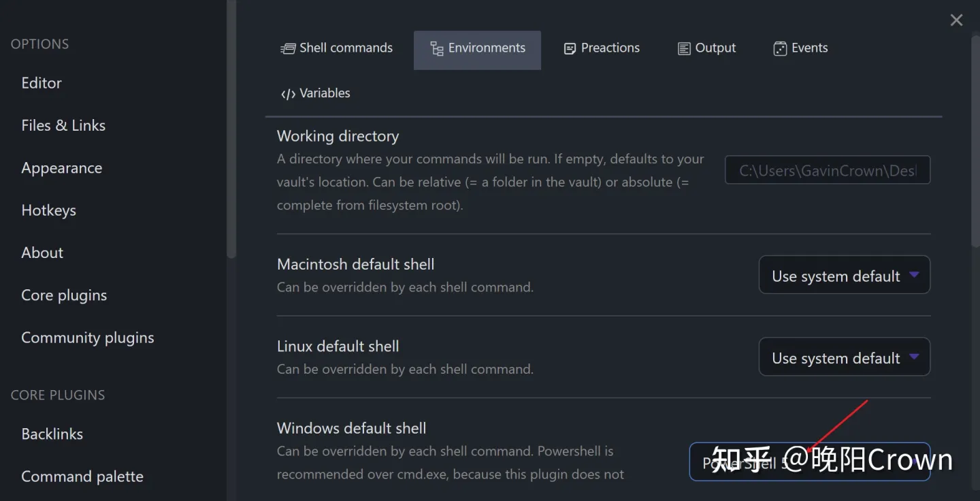Select Appearance in the sidebar
980x501 pixels.
pyautogui.click(x=62, y=168)
